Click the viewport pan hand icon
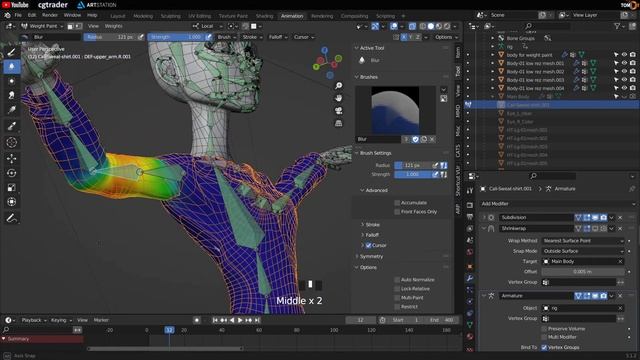This screenshot has height=360, width=640. coord(338,98)
